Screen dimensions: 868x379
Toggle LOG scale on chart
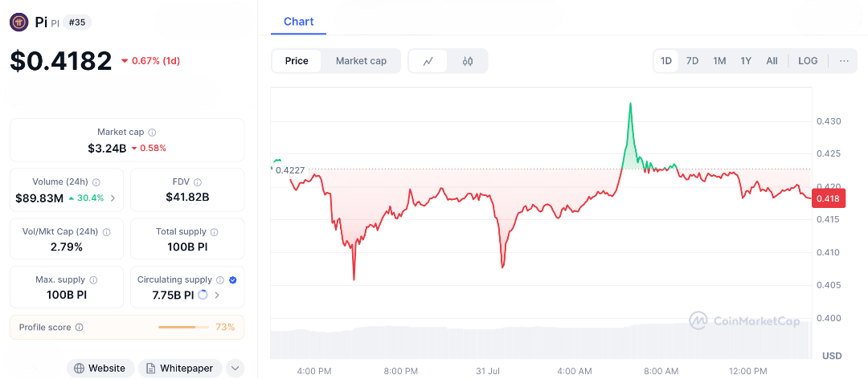[x=808, y=61]
